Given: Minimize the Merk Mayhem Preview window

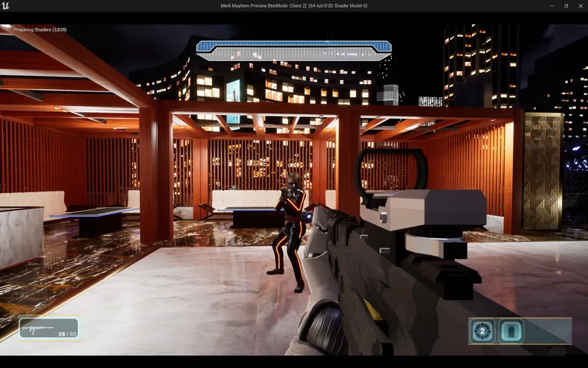Looking at the screenshot, I should [552, 5].
